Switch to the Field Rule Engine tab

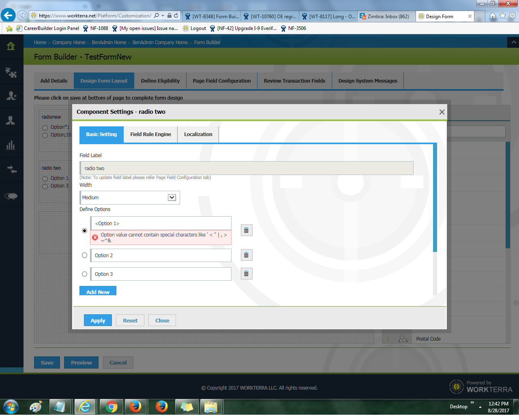tap(150, 134)
